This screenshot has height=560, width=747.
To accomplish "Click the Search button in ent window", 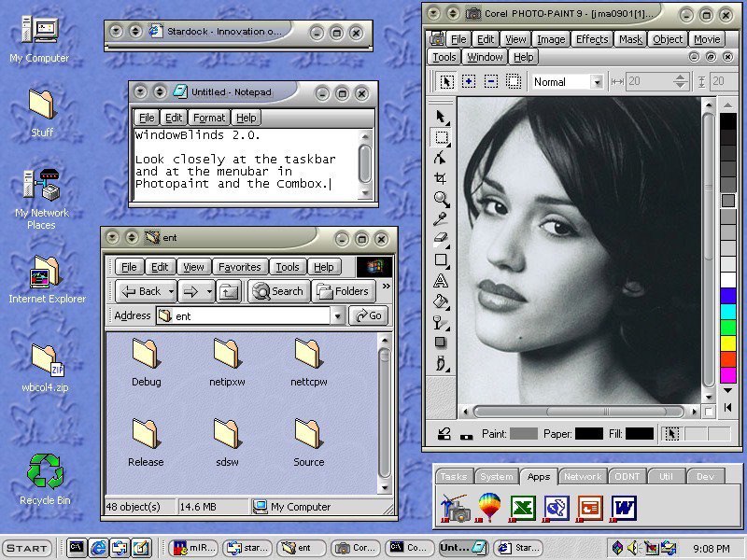I will pos(278,291).
